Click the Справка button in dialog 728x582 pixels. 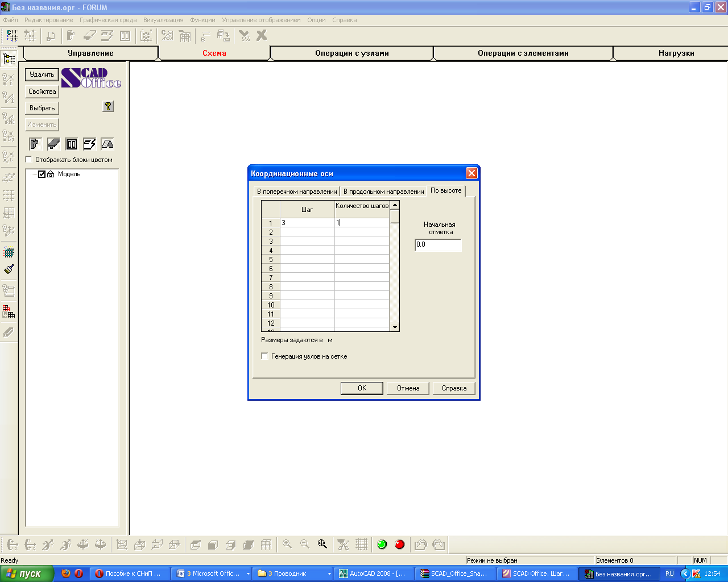coord(454,388)
